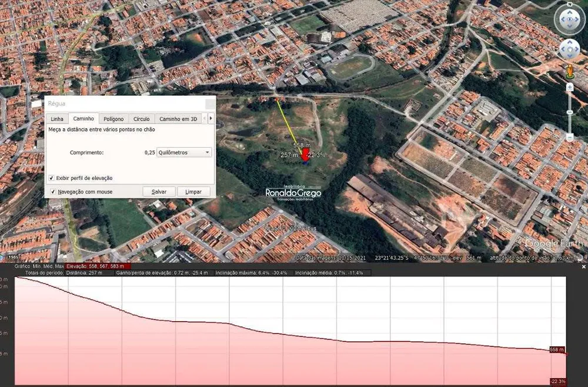Open the Círculo tab
This screenshot has height=387, width=588.
(141, 119)
